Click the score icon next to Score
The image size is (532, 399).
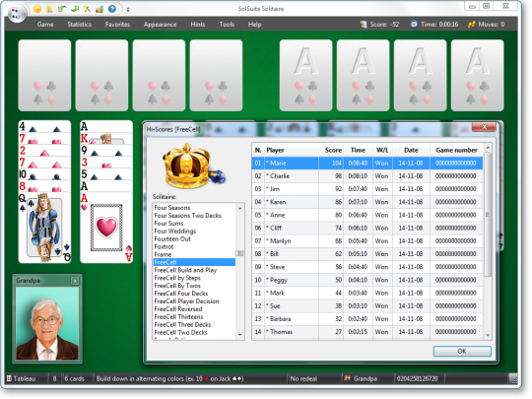coord(364,24)
